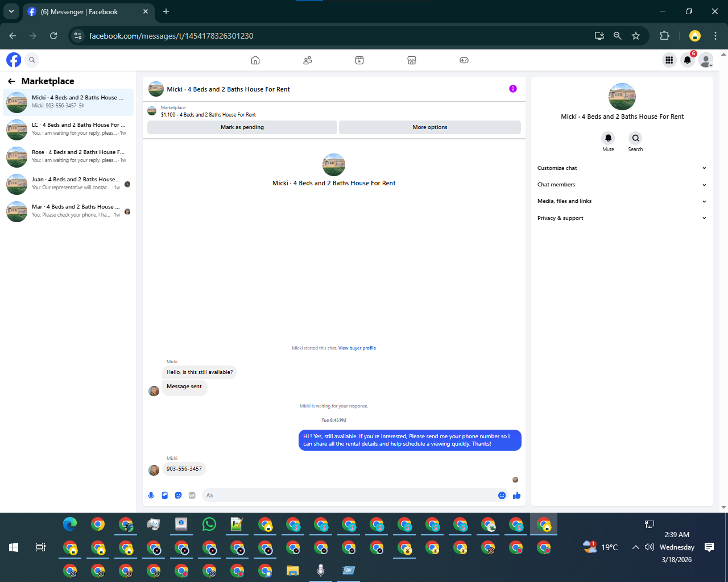The width and height of the screenshot is (728, 582).
Task: Expand the Customize chat section
Action: pos(622,168)
